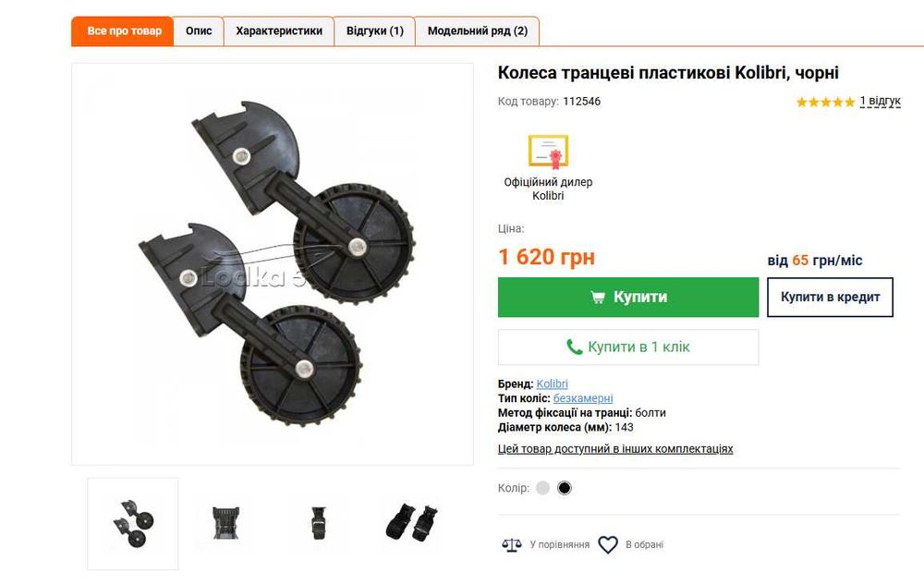Open the Kolibri brand link
Image resolution: width=924 pixels, height=585 pixels.
click(553, 384)
